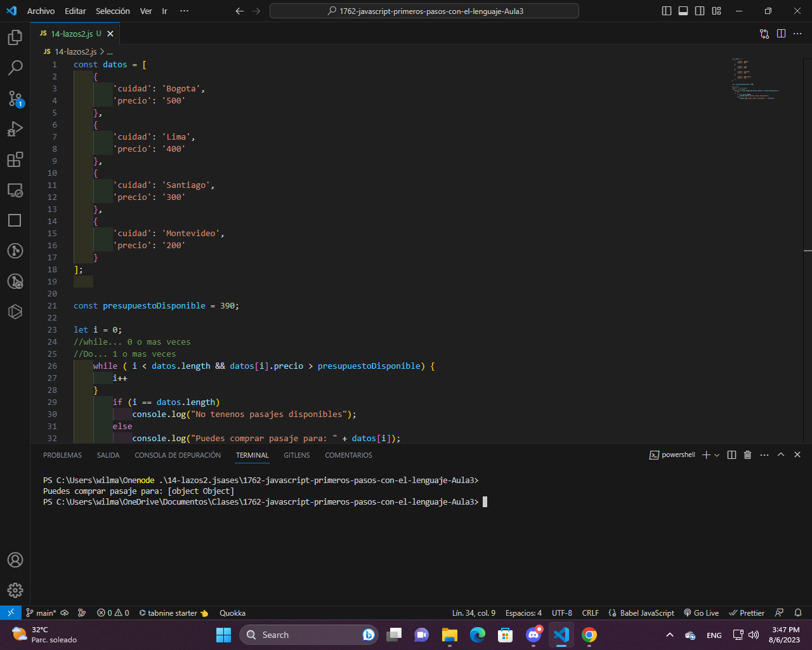
Task: Expand the hidden title bar menus ellipsis
Action: [184, 11]
